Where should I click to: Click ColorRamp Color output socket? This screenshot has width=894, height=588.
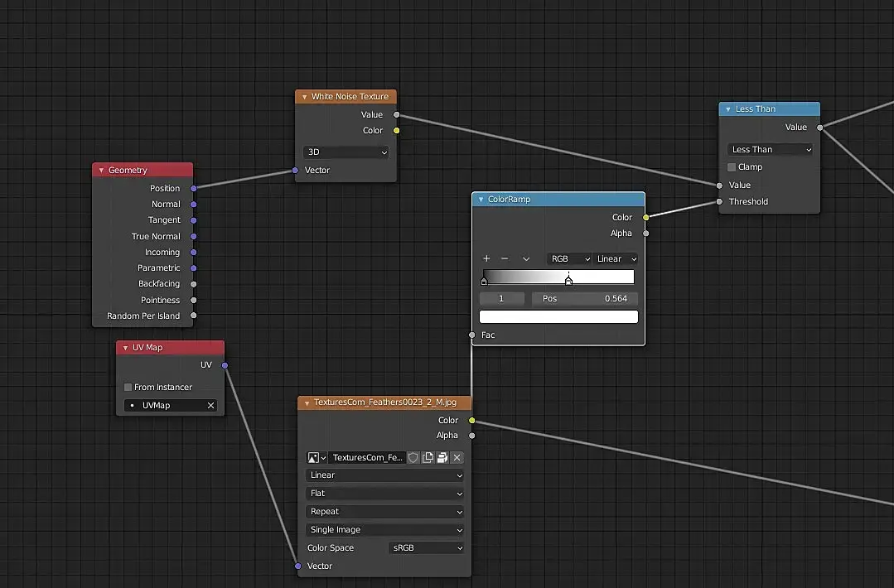click(646, 218)
